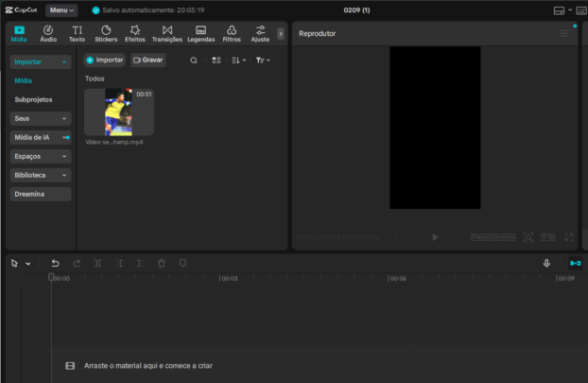Toggle timeline magnet snapping icon

point(575,263)
